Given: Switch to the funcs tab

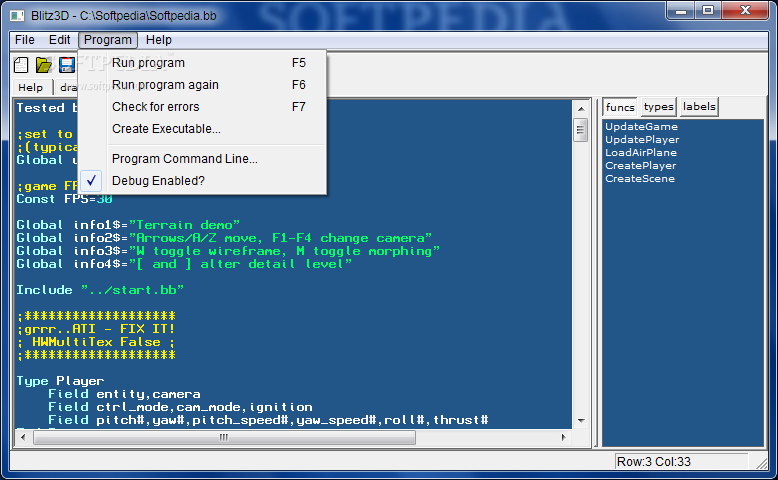Looking at the screenshot, I should point(620,107).
